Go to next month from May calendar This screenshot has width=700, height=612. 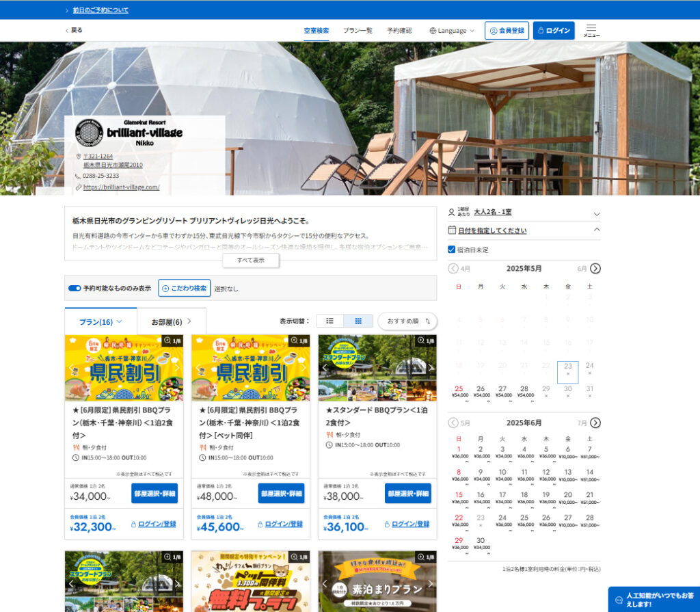[x=595, y=269]
